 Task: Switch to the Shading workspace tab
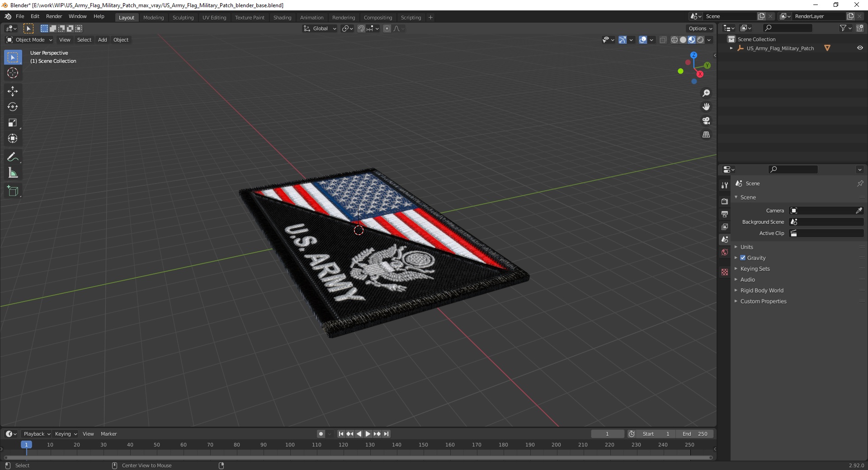[282, 18]
